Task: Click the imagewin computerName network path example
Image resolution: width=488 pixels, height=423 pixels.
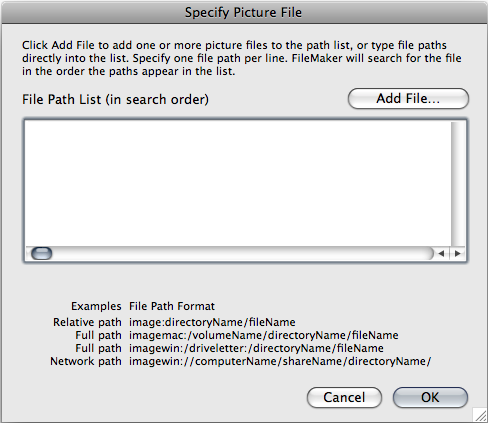Action: (x=280, y=361)
